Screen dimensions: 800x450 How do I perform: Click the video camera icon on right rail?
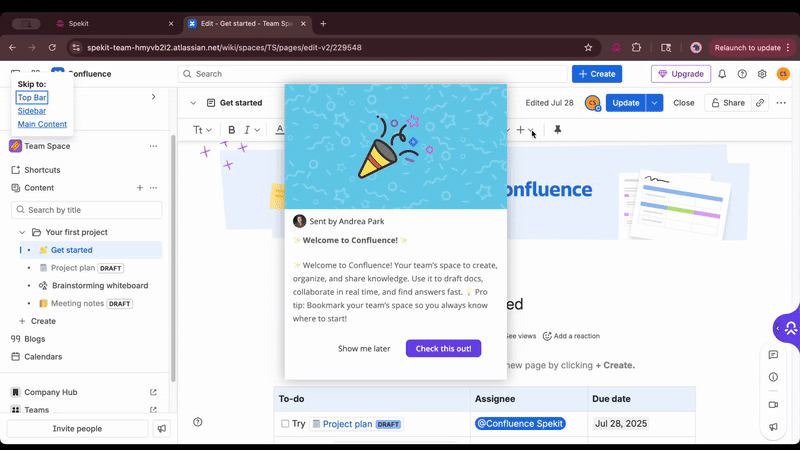pos(773,404)
